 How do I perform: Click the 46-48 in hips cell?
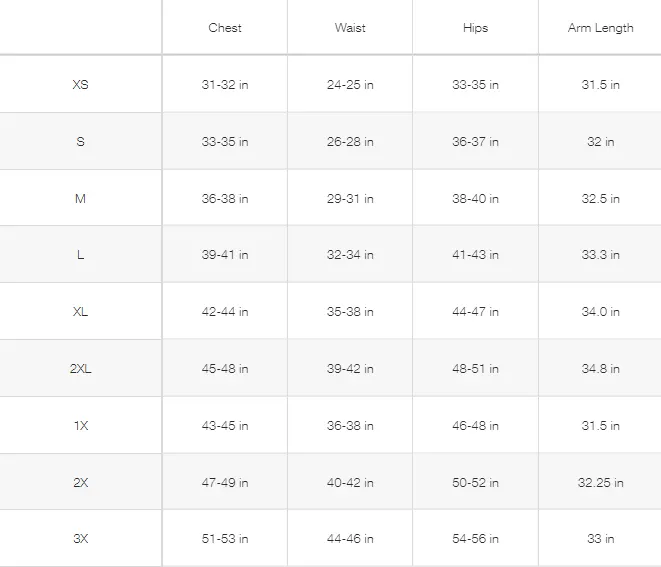coord(475,426)
